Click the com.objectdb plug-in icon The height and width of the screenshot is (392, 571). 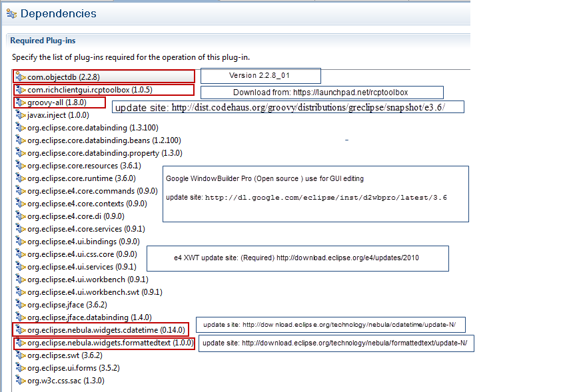(x=21, y=77)
